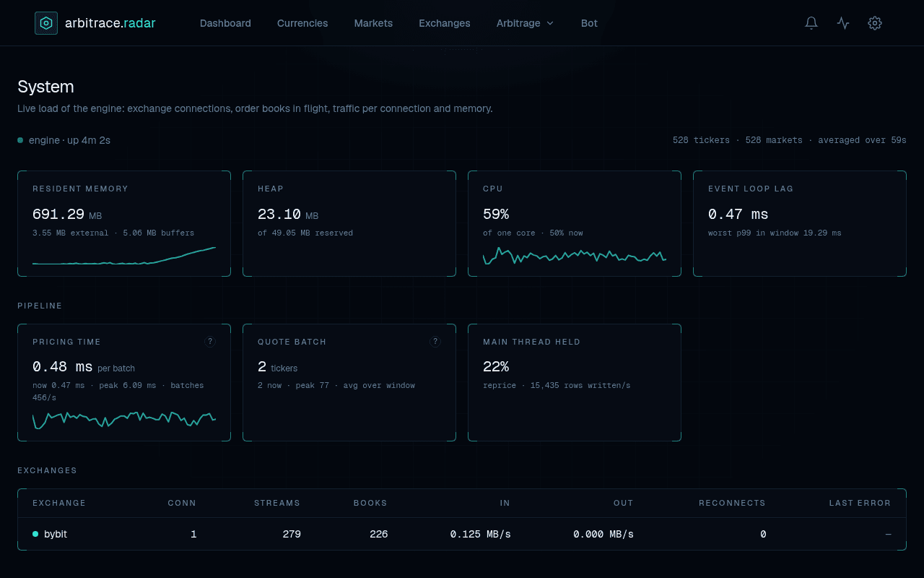Click the 22% main thread held value
The width and height of the screenshot is (924, 578).
tap(496, 367)
